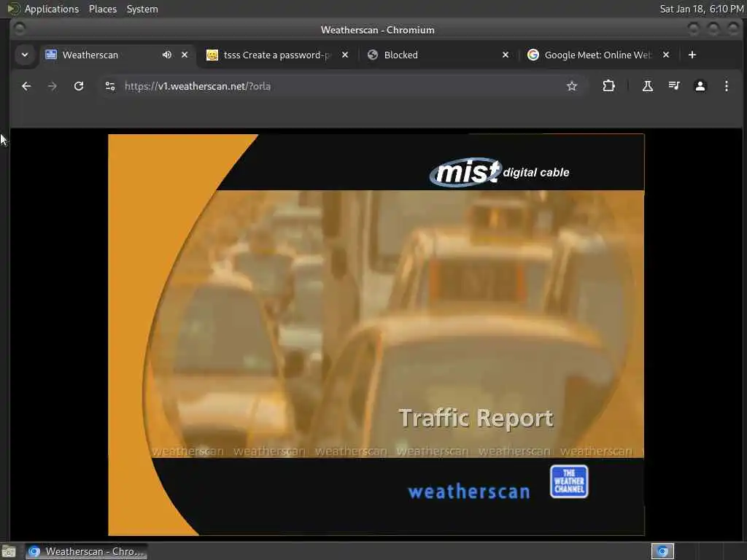View site information icon in address bar

point(110,86)
